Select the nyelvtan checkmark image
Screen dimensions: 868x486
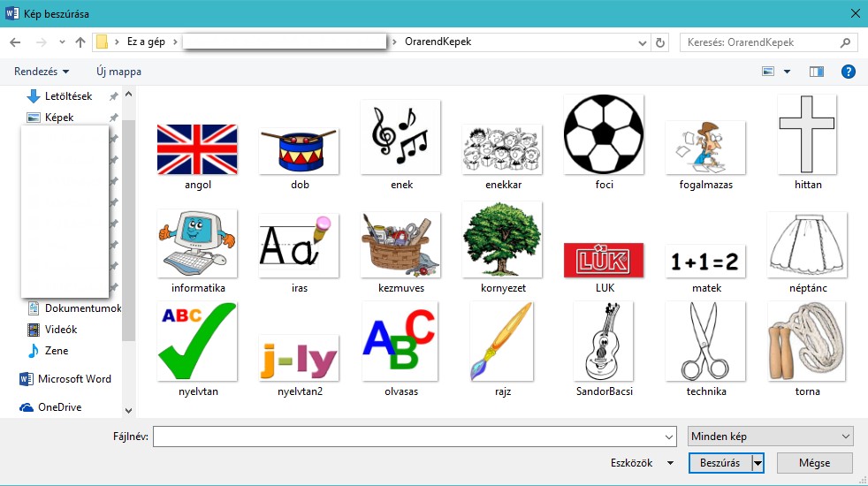coord(197,342)
